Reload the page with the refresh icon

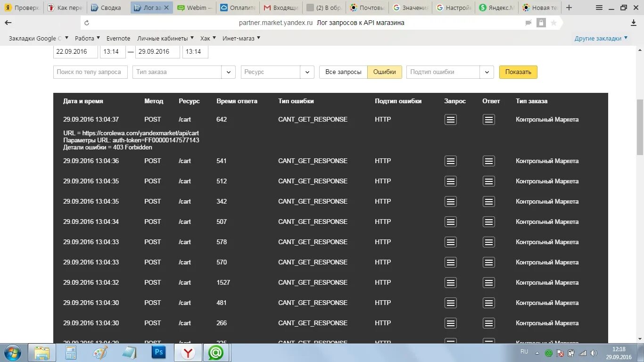click(86, 23)
